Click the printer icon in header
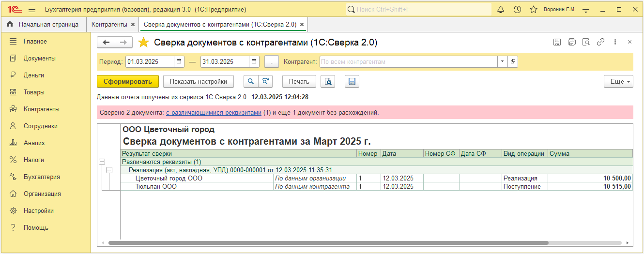Viewport: 644px width, 254px height. coord(571,42)
